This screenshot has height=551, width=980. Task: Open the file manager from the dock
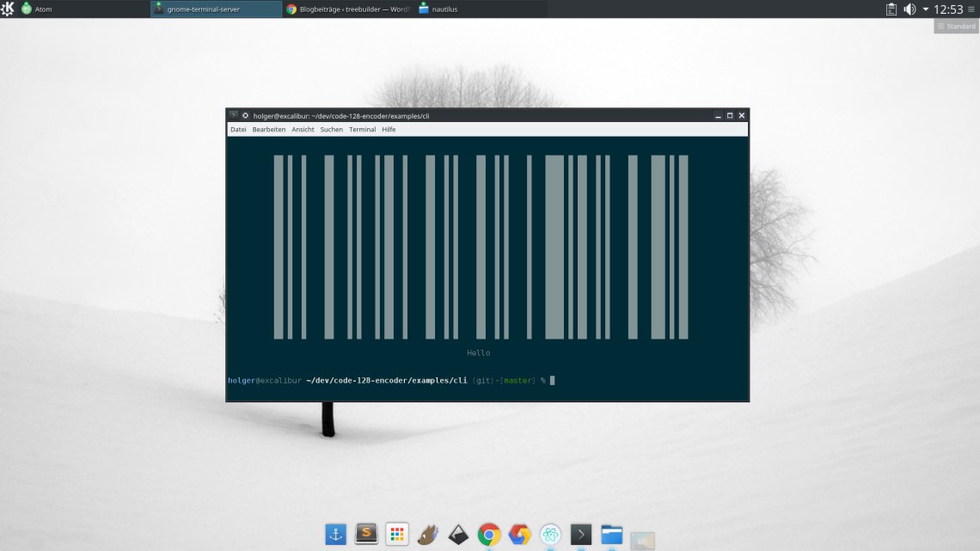pos(611,533)
